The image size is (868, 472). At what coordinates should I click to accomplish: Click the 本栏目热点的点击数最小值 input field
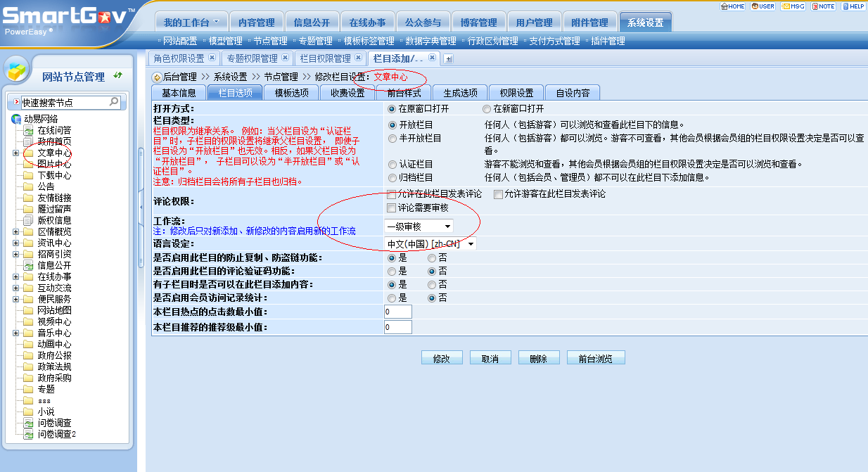point(398,312)
